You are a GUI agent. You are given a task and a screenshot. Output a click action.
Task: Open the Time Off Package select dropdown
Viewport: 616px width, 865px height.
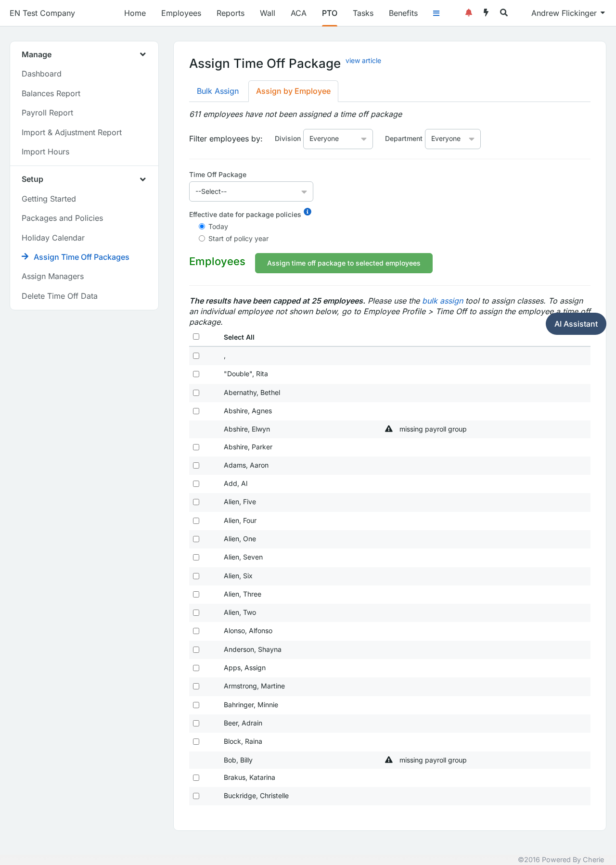pos(251,191)
